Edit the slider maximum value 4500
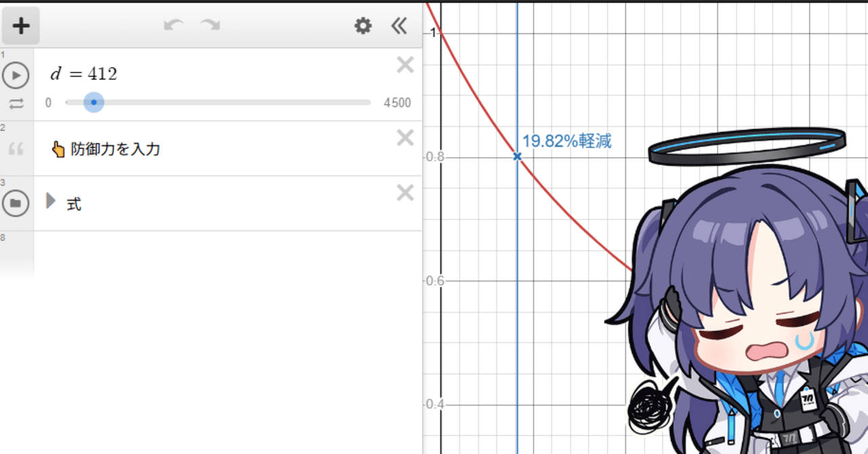Image resolution: width=868 pixels, height=454 pixels. pyautogui.click(x=397, y=102)
